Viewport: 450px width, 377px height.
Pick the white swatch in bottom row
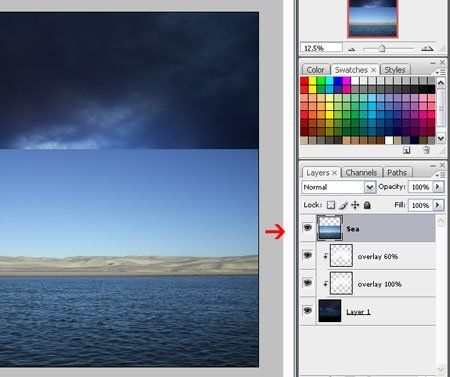[x=389, y=140]
